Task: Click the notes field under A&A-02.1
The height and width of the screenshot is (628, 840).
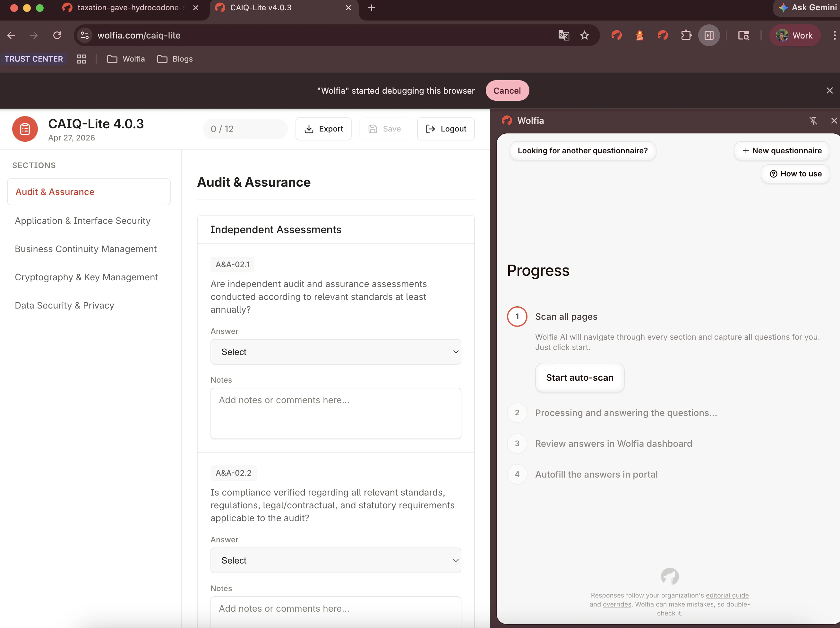Action: point(336,413)
